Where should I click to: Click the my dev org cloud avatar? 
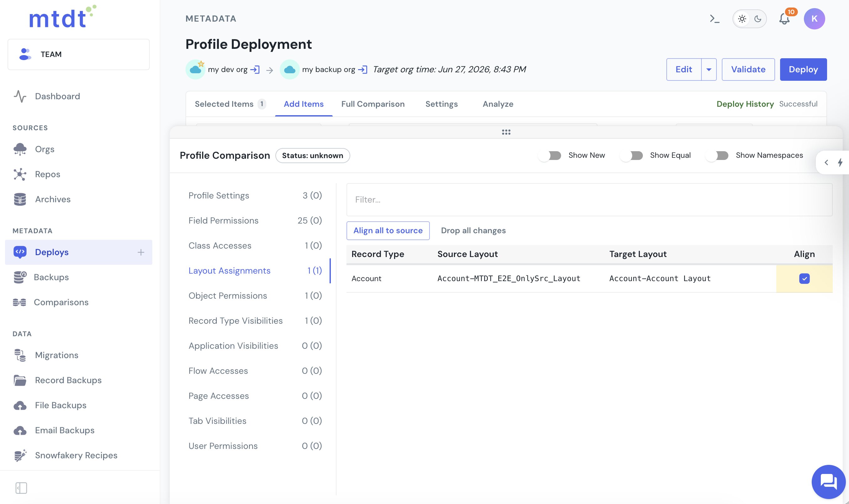point(195,69)
